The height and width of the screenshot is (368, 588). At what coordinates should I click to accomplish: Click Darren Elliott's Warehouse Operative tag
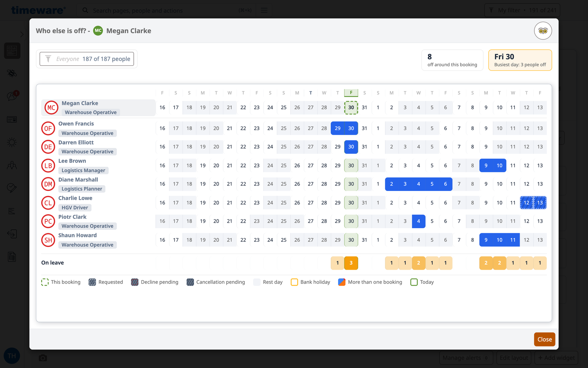(87, 152)
